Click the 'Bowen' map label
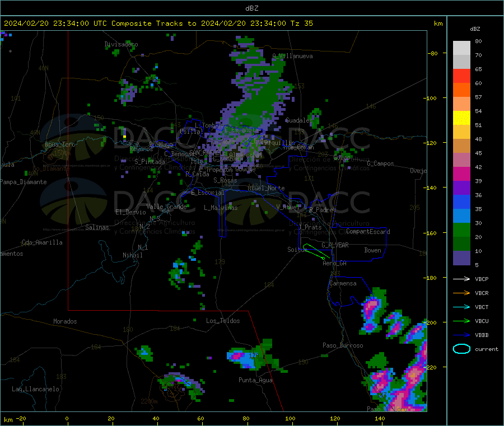This screenshot has width=504, height=426. (x=372, y=250)
